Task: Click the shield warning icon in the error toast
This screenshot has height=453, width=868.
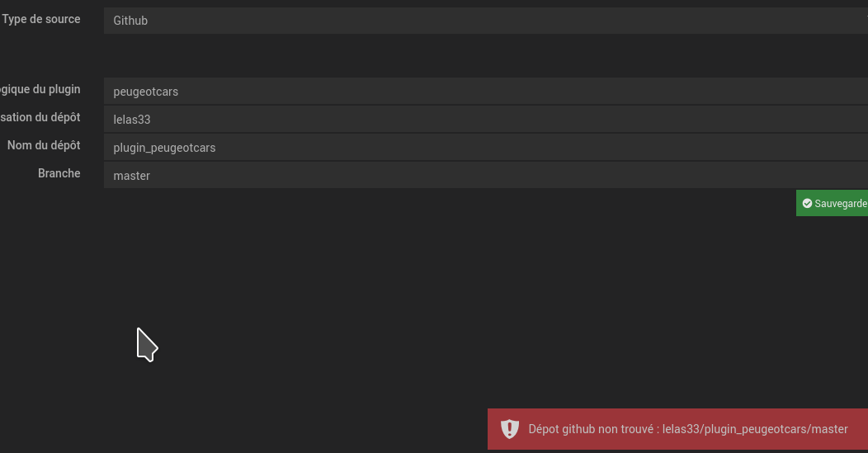Action: [510, 429]
